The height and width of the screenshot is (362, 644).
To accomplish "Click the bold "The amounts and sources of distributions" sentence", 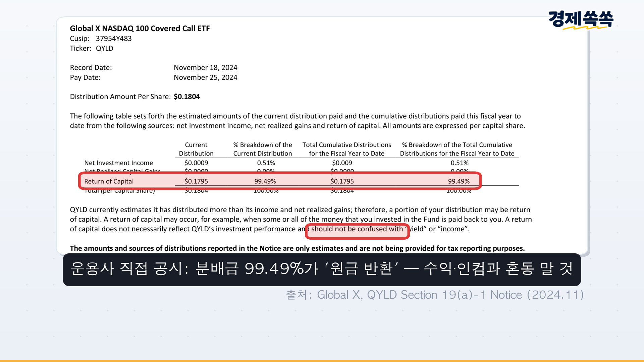I will 297,248.
